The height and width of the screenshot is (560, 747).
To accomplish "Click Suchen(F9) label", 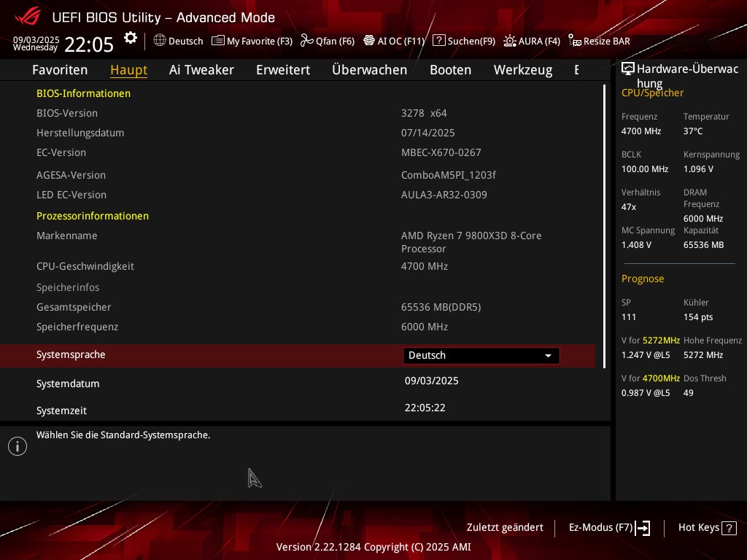I will [472, 41].
